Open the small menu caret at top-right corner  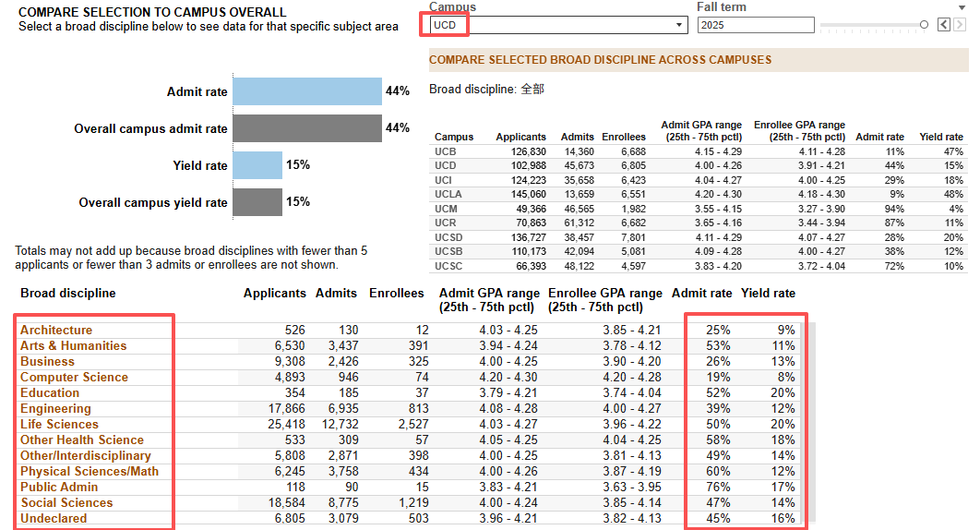tap(962, 7)
